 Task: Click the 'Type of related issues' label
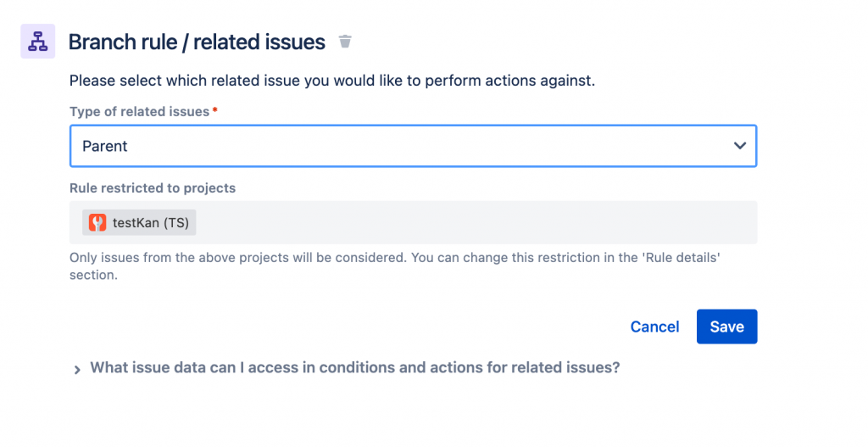139,112
